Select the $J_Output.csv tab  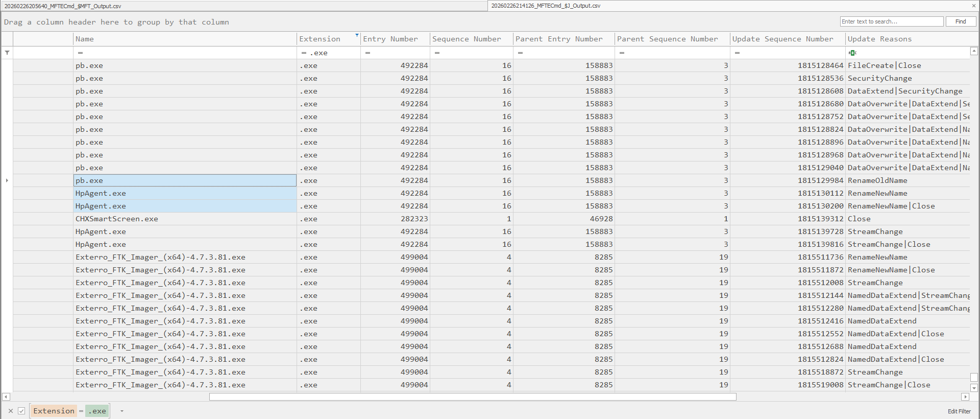tap(546, 6)
